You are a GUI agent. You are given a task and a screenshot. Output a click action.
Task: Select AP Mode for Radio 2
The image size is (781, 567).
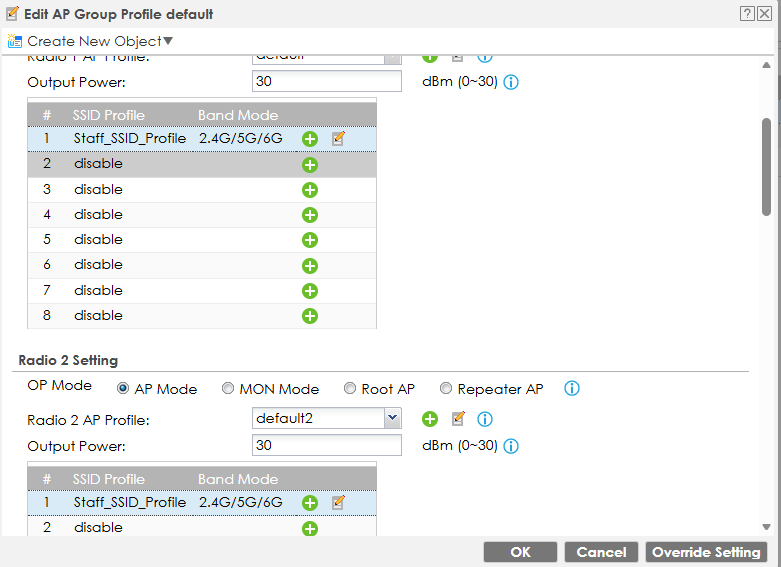[x=123, y=388]
